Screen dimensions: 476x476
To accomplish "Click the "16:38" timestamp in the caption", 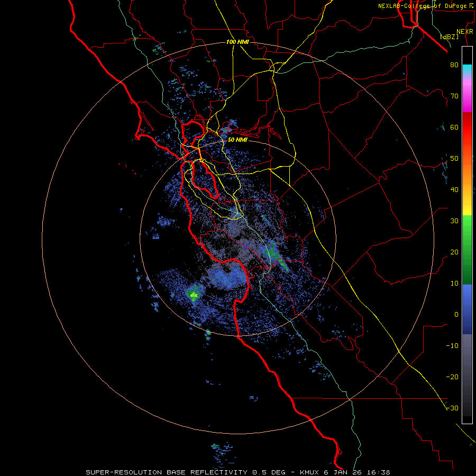I will pos(378,472).
